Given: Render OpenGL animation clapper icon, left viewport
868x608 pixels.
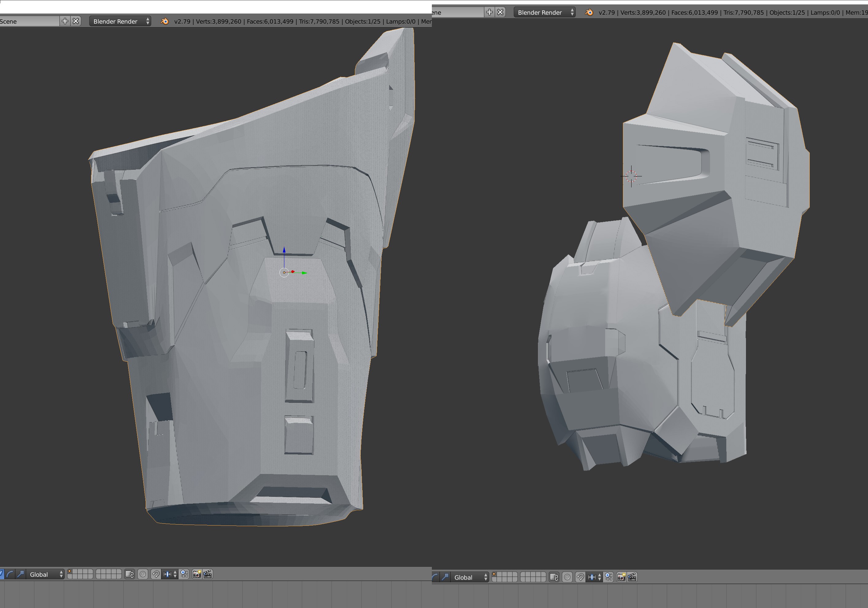Looking at the screenshot, I should tap(208, 574).
